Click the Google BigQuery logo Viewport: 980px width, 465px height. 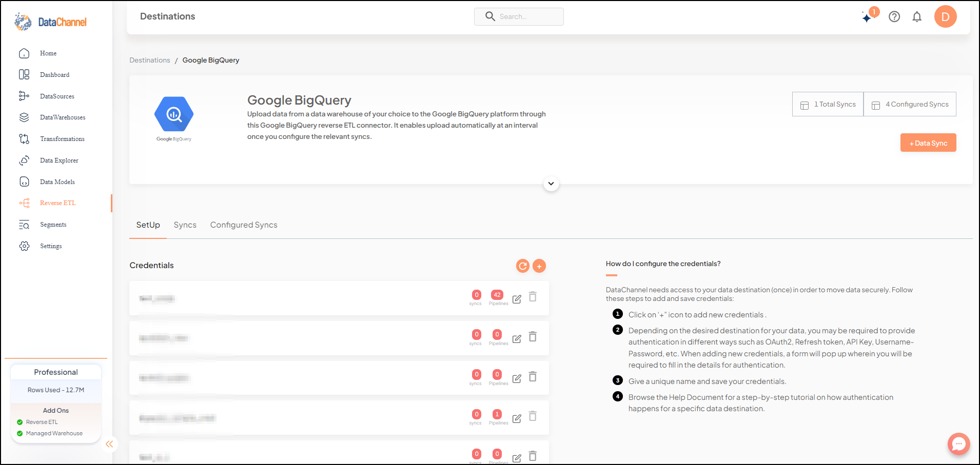(174, 118)
